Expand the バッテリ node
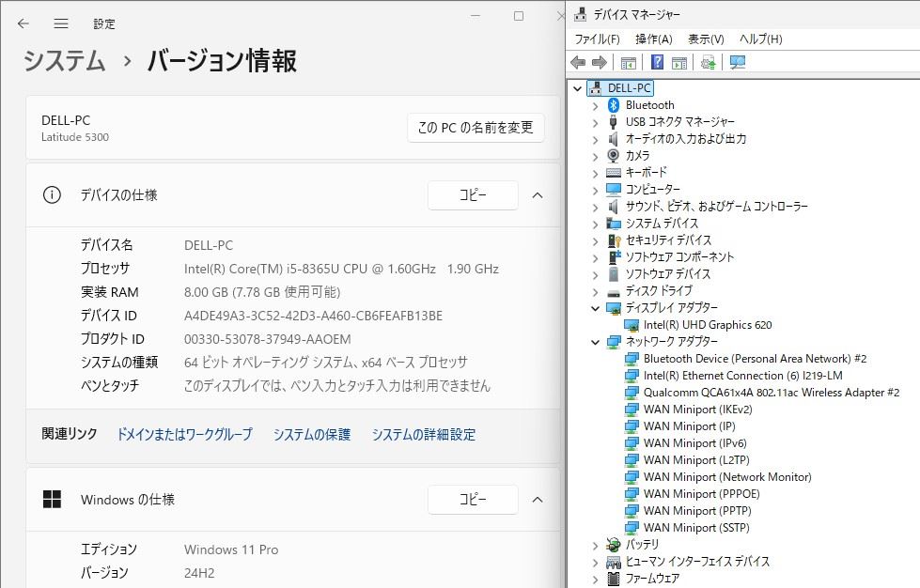The width and height of the screenshot is (920, 588). 595,545
